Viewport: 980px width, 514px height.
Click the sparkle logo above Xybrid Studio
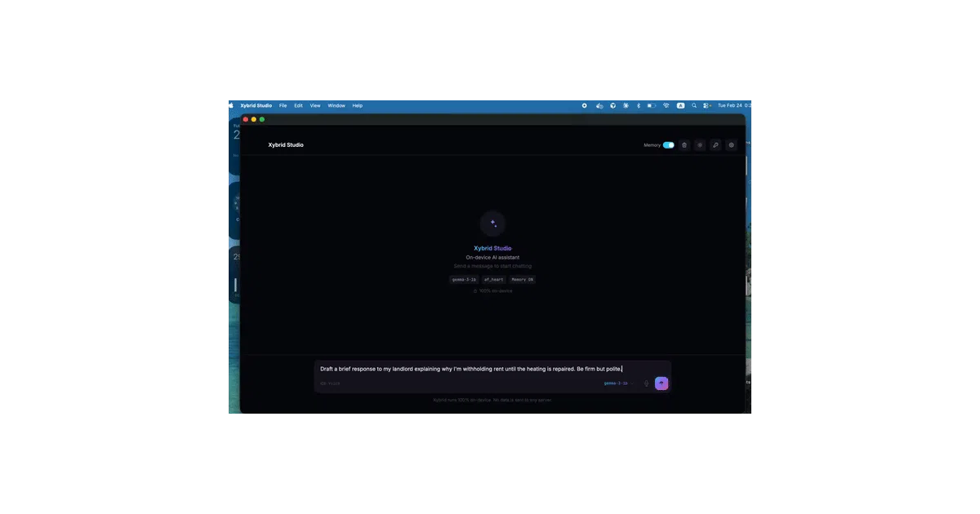tap(492, 224)
